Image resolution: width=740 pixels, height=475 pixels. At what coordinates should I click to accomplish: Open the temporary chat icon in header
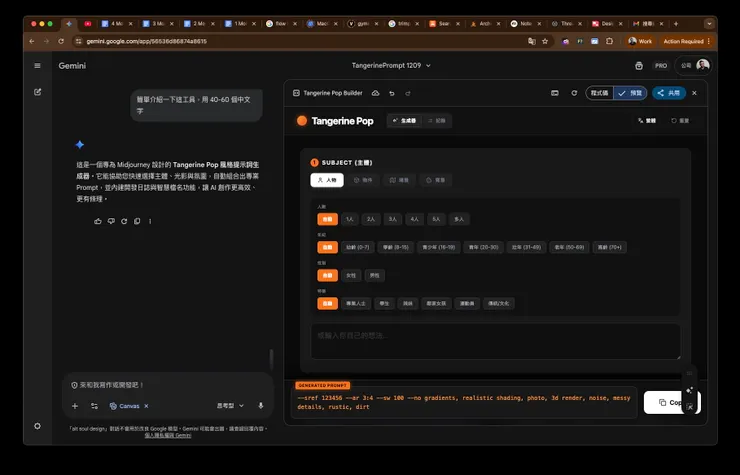pos(639,66)
